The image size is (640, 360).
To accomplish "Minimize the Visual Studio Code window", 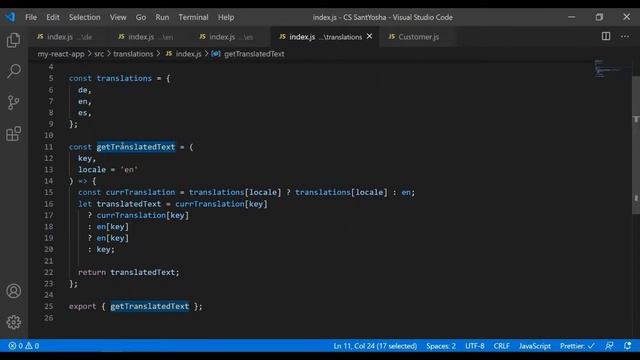I will tap(571, 17).
